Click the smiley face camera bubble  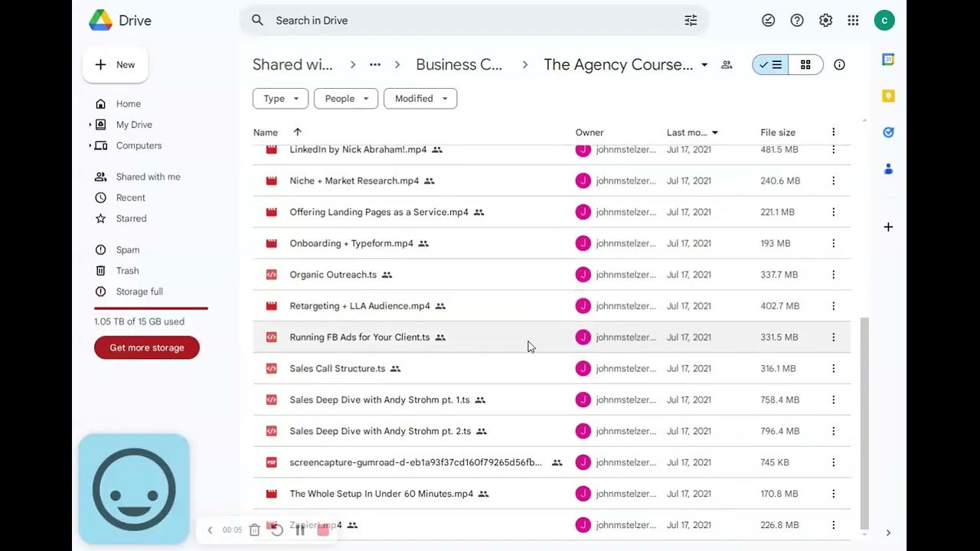(134, 489)
